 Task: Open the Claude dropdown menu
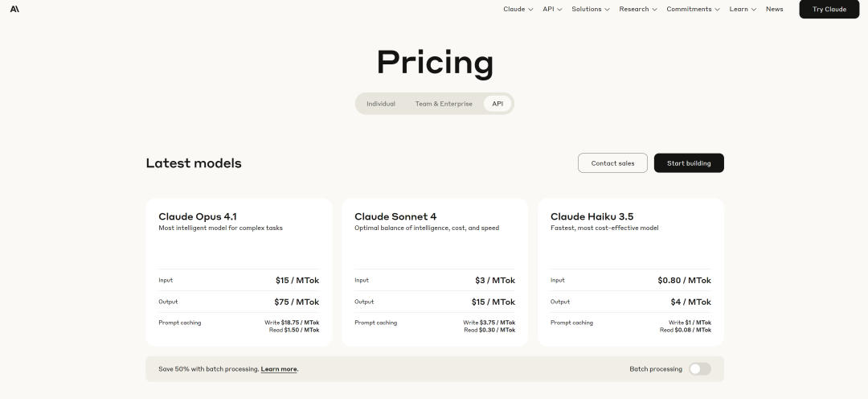[518, 9]
